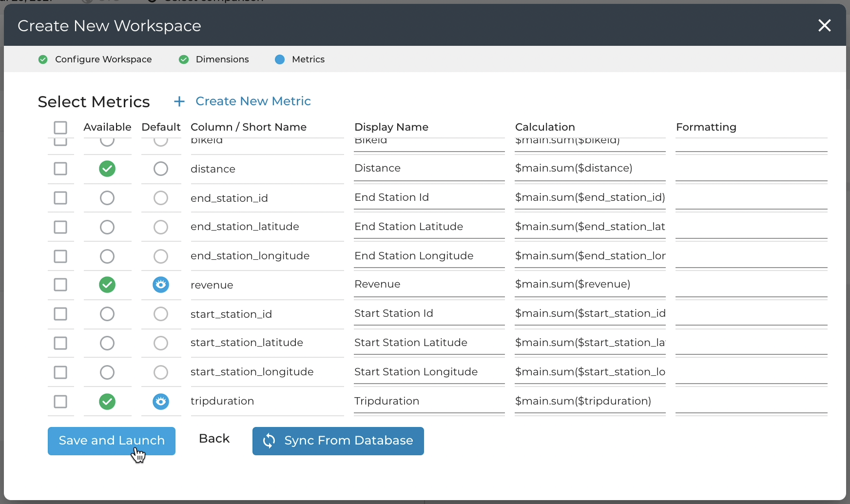Edit the $main.sum($start_station_id calculation field
This screenshot has width=850, height=504.
pos(590,313)
